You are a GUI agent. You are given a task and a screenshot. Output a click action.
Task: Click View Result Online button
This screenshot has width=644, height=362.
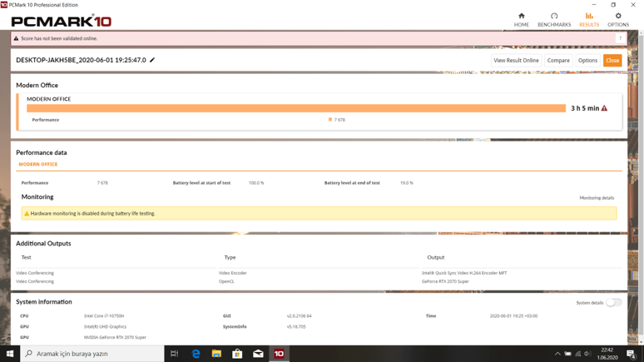pos(516,61)
